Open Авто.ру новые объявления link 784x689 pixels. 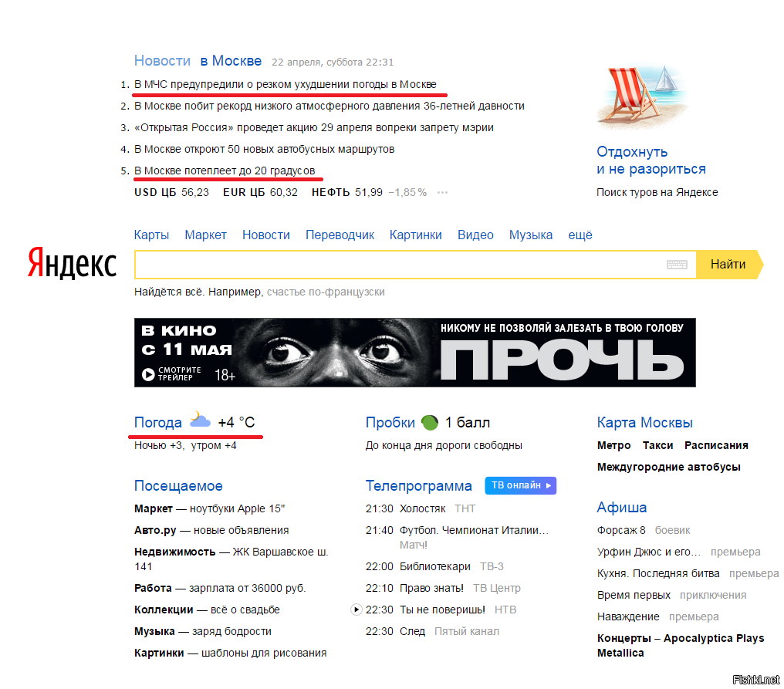tap(211, 531)
